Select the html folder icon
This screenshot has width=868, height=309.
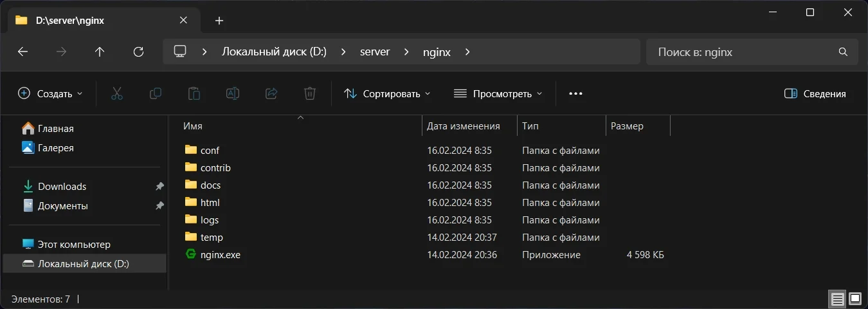(190, 202)
